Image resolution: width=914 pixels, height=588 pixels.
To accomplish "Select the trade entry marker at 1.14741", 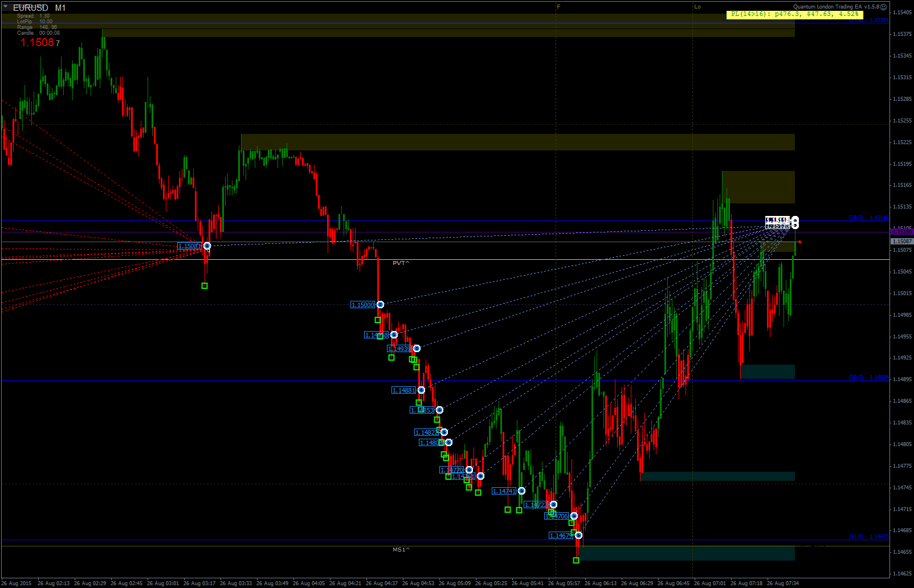I will click(521, 491).
